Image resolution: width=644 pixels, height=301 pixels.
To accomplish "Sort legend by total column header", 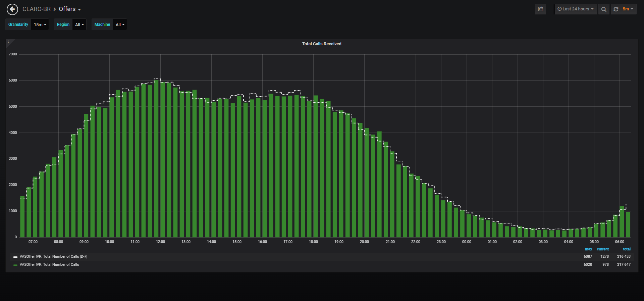I will click(x=627, y=249).
